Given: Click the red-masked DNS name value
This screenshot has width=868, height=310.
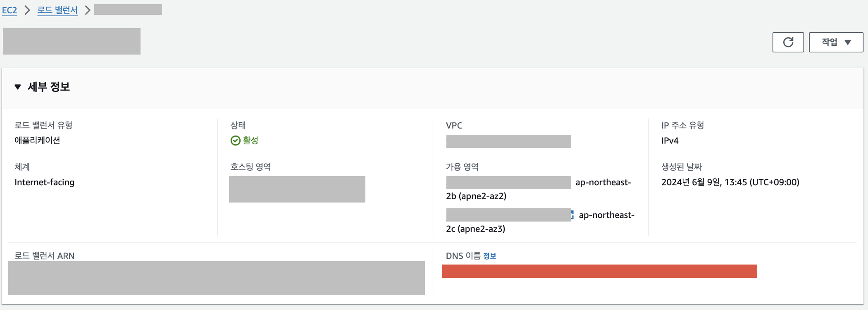Looking at the screenshot, I should [600, 271].
